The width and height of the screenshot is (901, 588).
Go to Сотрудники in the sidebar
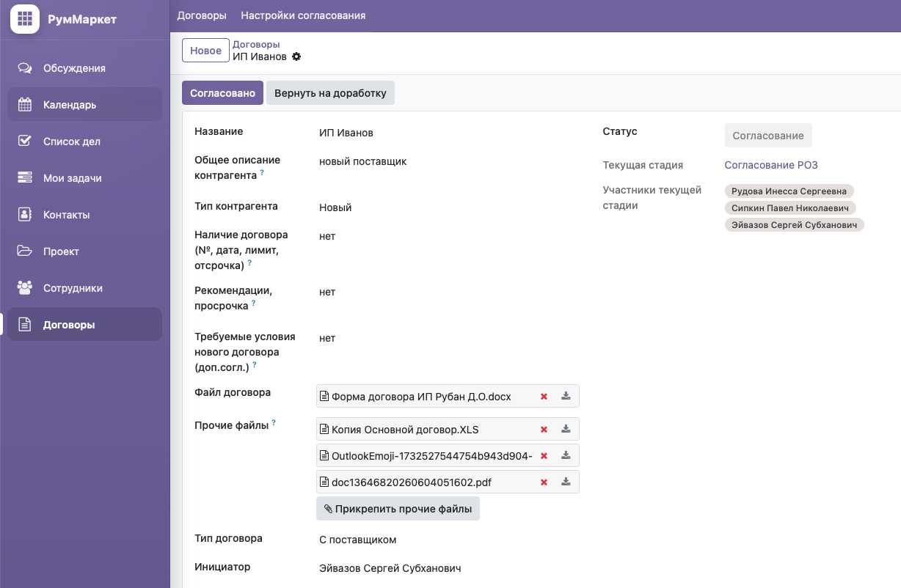(x=85, y=288)
